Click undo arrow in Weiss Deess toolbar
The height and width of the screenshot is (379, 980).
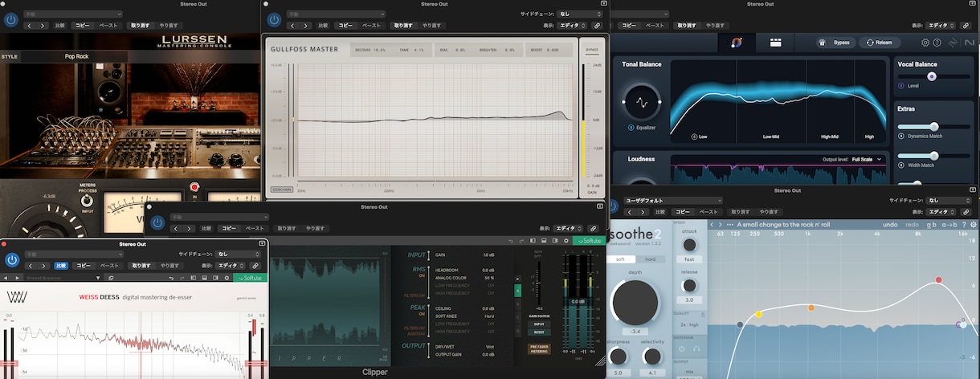pos(171,278)
